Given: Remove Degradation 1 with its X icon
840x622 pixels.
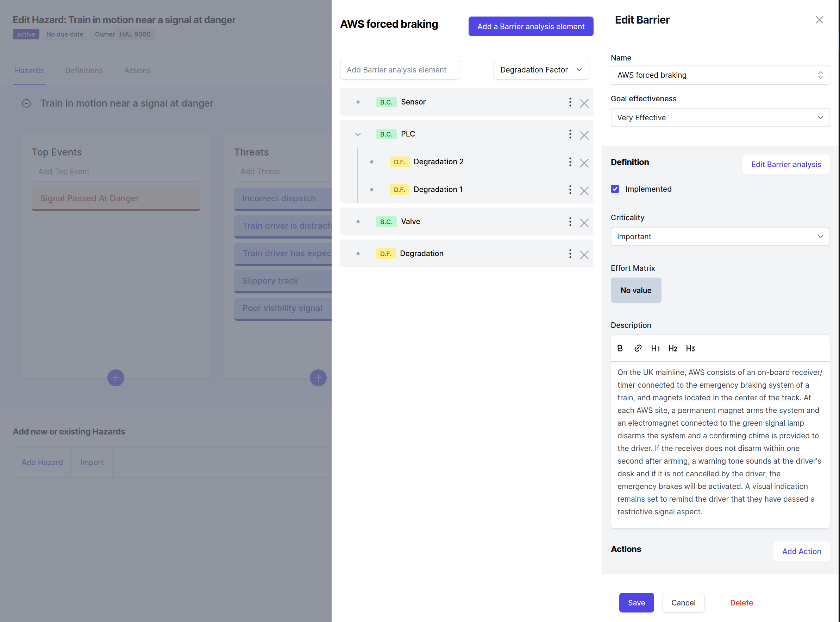Looking at the screenshot, I should pyautogui.click(x=584, y=191).
